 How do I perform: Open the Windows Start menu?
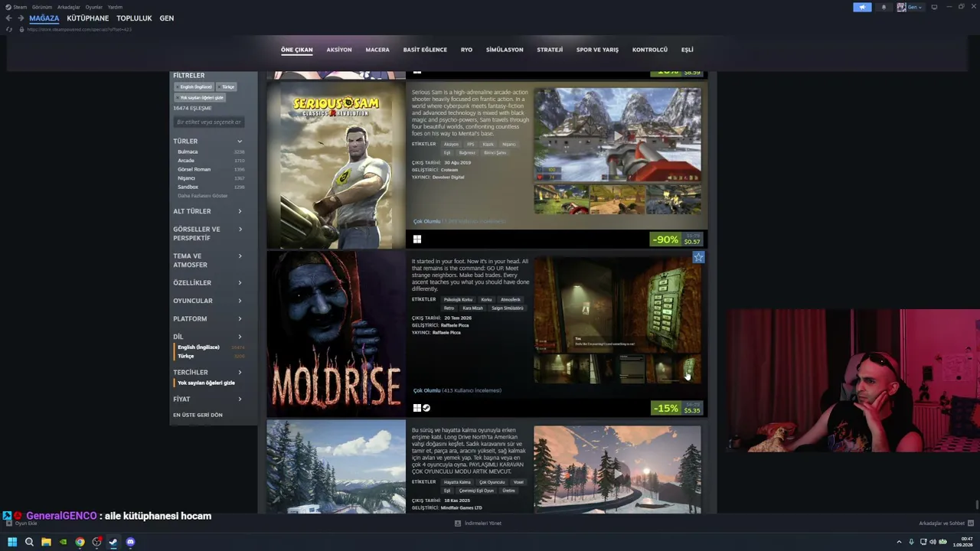12,542
